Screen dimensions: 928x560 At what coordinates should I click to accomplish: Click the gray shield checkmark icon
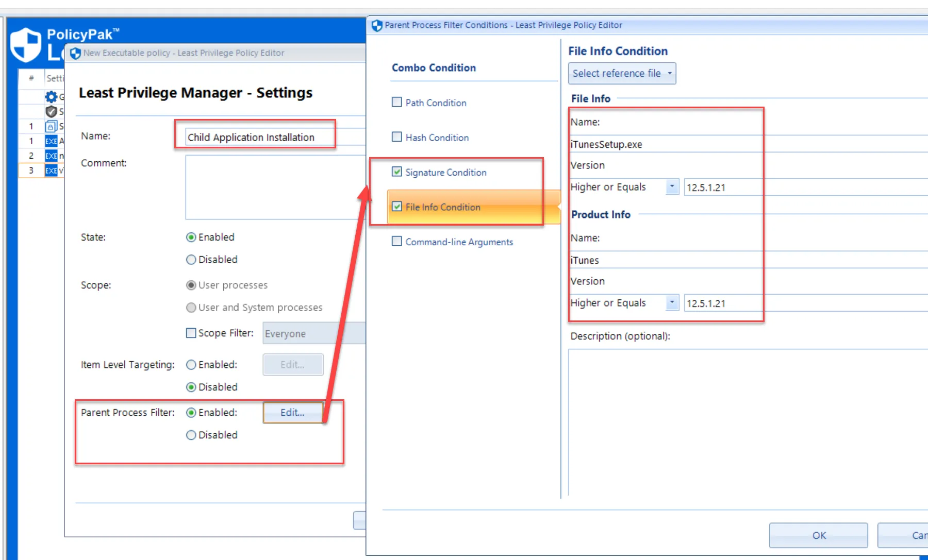(x=51, y=111)
